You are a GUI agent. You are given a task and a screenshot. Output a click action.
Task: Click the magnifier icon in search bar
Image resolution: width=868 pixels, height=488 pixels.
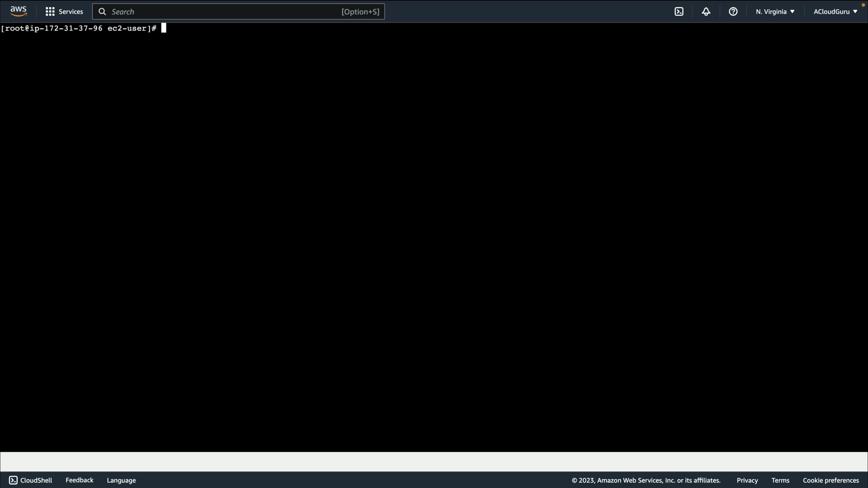point(103,12)
